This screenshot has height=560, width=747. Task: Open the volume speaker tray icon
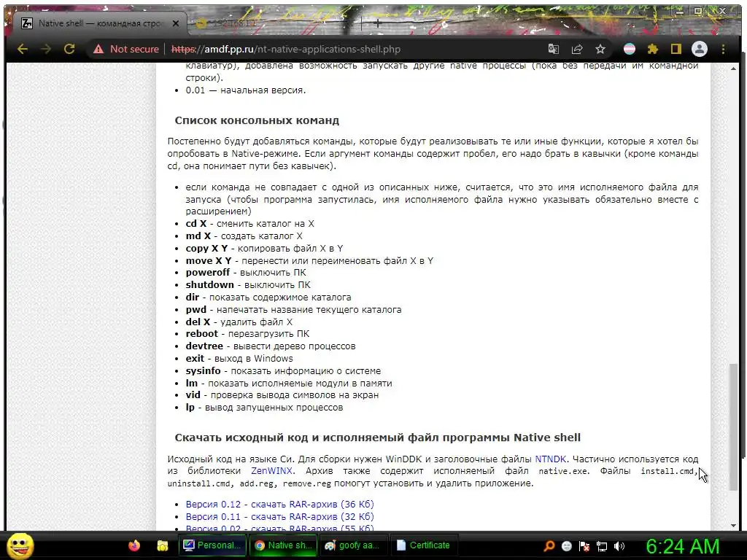619,546
